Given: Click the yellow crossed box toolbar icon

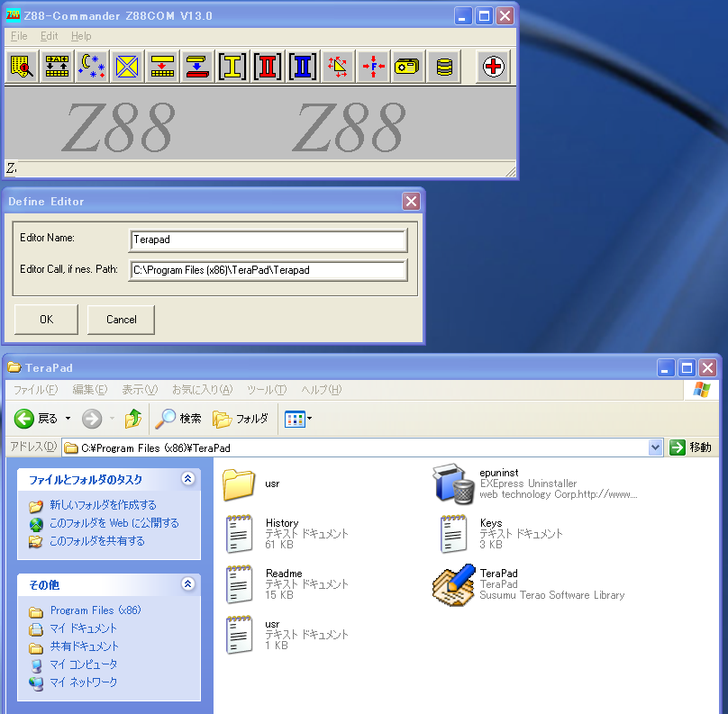Looking at the screenshot, I should 127,67.
